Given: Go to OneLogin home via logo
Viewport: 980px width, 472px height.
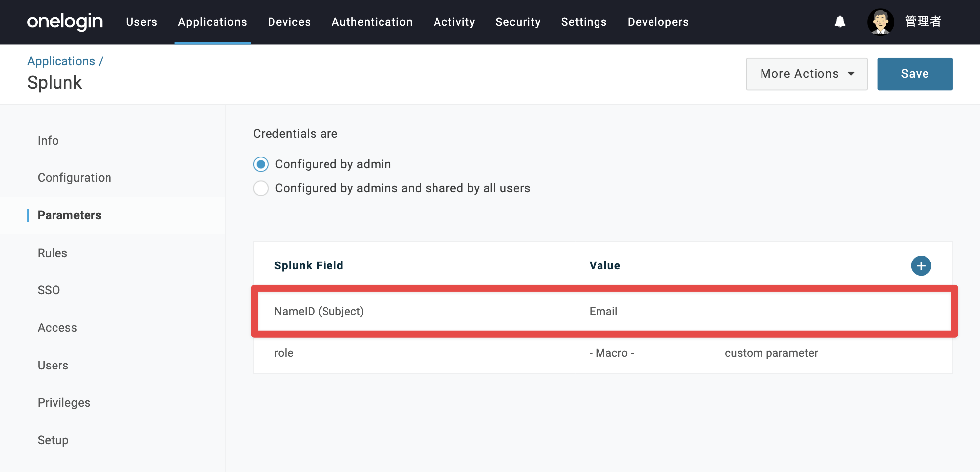Looking at the screenshot, I should click(65, 22).
